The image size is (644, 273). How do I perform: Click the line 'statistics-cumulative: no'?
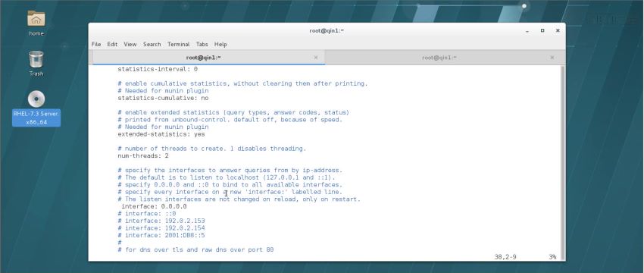tap(163, 98)
